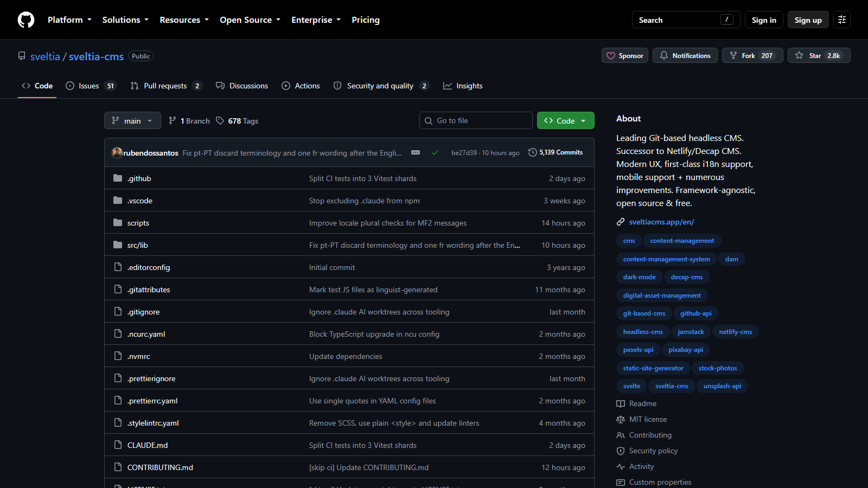Click the green CI status checkmark

[435, 153]
